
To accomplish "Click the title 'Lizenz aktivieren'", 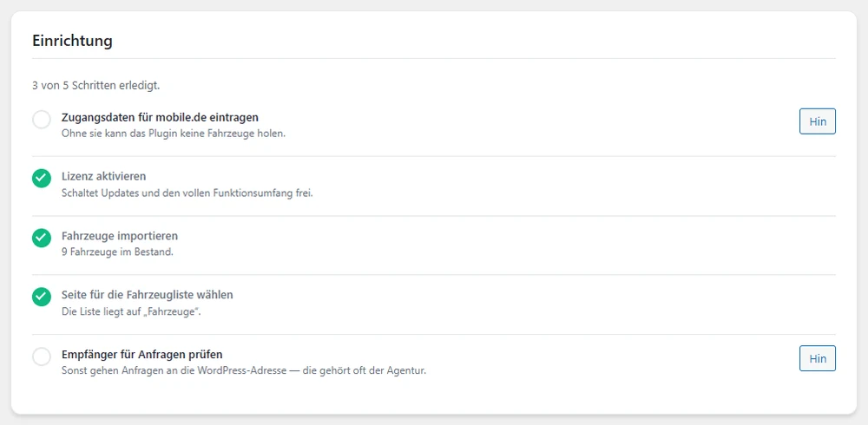I will click(x=103, y=177).
